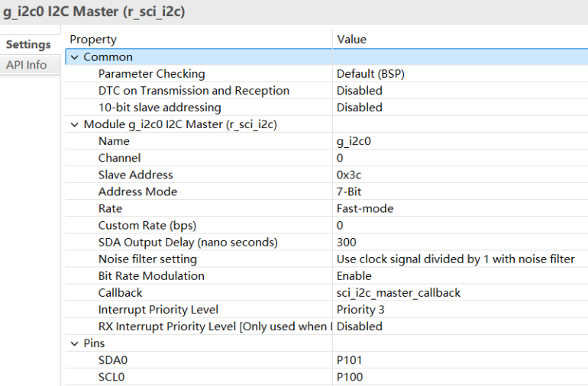Viewport: 588px width, 386px height.
Task: Collapse the Common section chevron
Action: tap(75, 57)
